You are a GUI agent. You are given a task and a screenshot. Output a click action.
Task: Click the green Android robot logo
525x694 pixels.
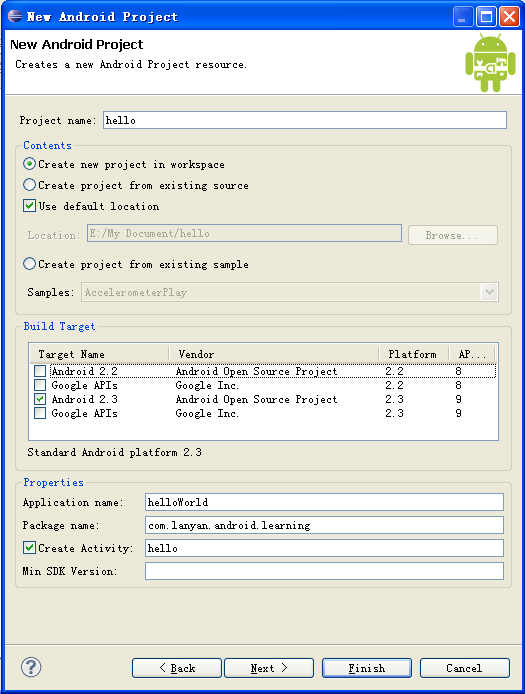[x=490, y=62]
